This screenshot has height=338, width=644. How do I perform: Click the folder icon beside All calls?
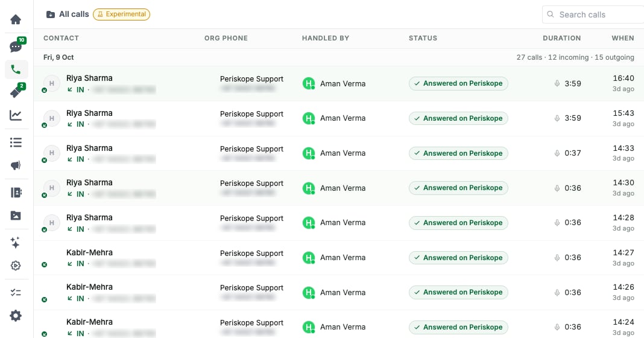point(51,14)
